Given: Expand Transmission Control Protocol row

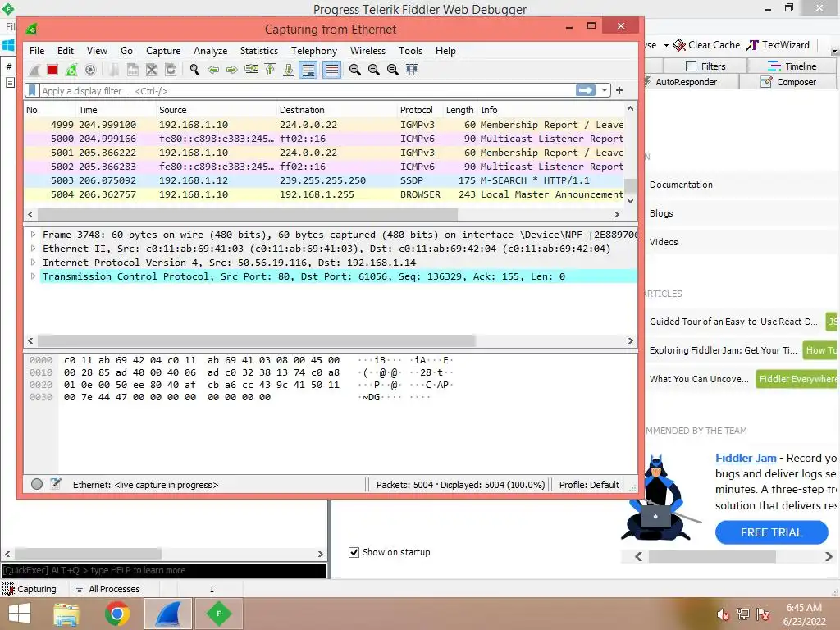Looking at the screenshot, I should click(33, 276).
